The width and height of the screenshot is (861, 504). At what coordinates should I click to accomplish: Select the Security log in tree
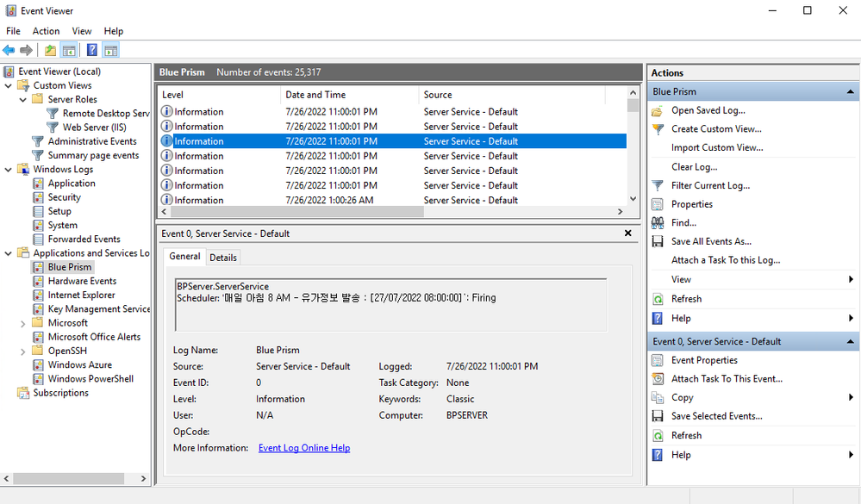click(64, 197)
